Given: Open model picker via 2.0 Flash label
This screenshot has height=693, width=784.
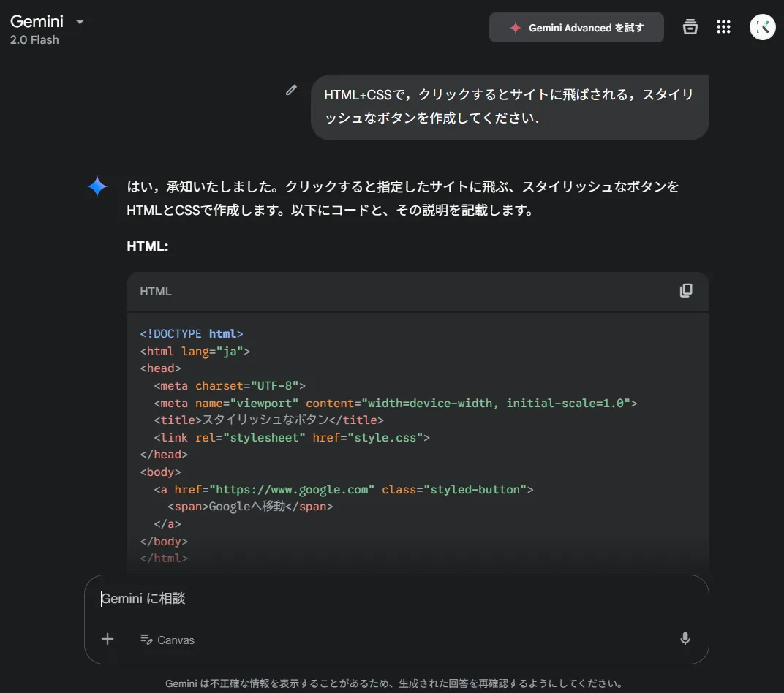Looking at the screenshot, I should (x=34, y=40).
